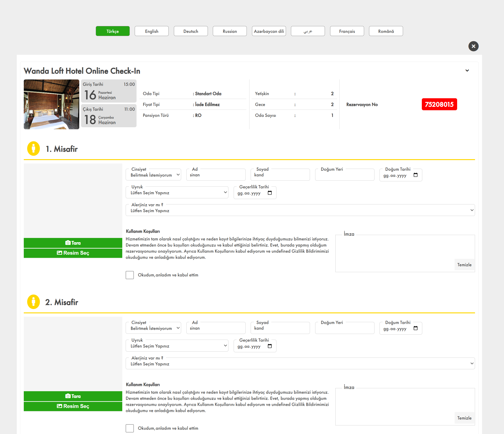504x434 pixels.
Task: Click the Soyad field of 1. Misafir
Action: pos(280,175)
